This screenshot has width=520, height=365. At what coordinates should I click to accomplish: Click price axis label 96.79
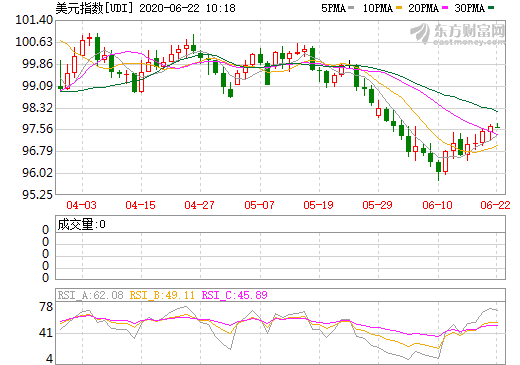(37, 151)
